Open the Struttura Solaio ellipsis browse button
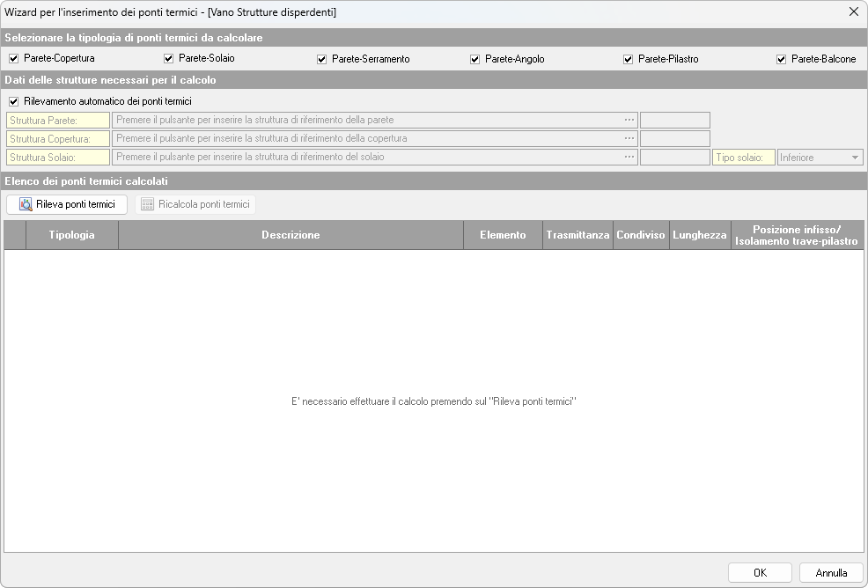Viewport: 868px width, 588px height. coord(629,157)
